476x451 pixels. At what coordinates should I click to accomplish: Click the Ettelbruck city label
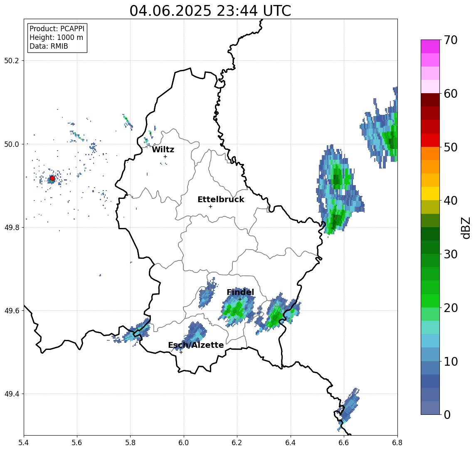tap(221, 199)
